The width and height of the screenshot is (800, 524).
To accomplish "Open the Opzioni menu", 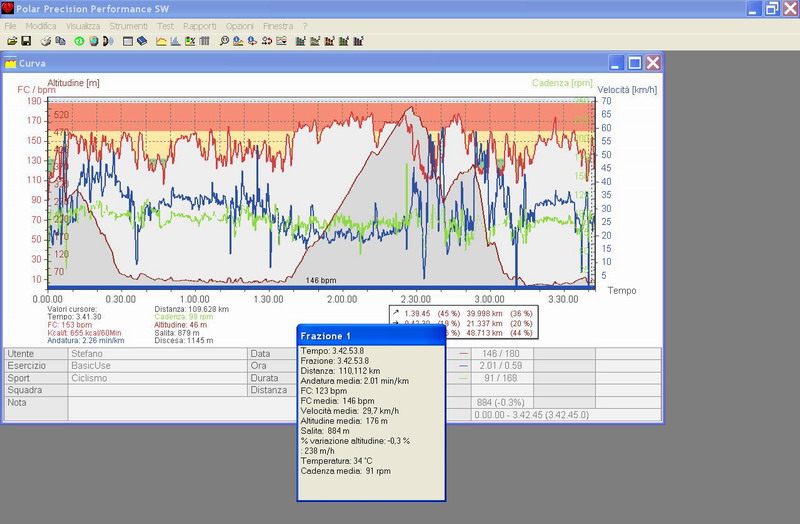I will [239, 24].
